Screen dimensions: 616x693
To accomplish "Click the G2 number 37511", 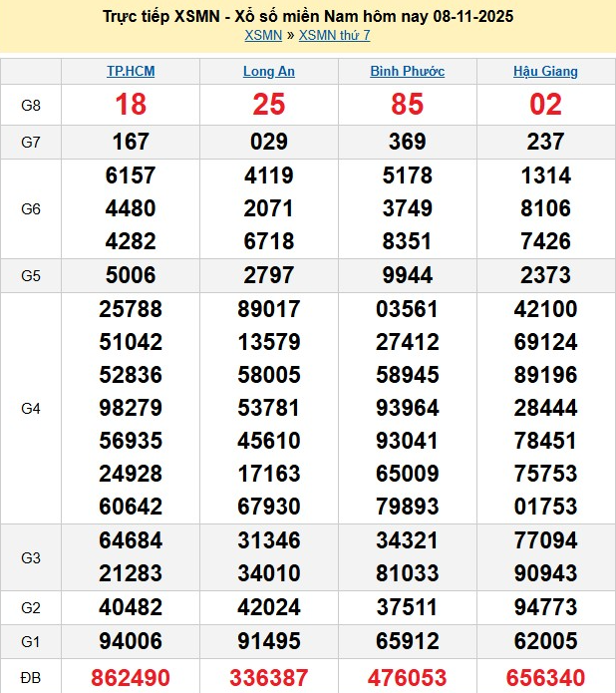I will click(407, 607).
